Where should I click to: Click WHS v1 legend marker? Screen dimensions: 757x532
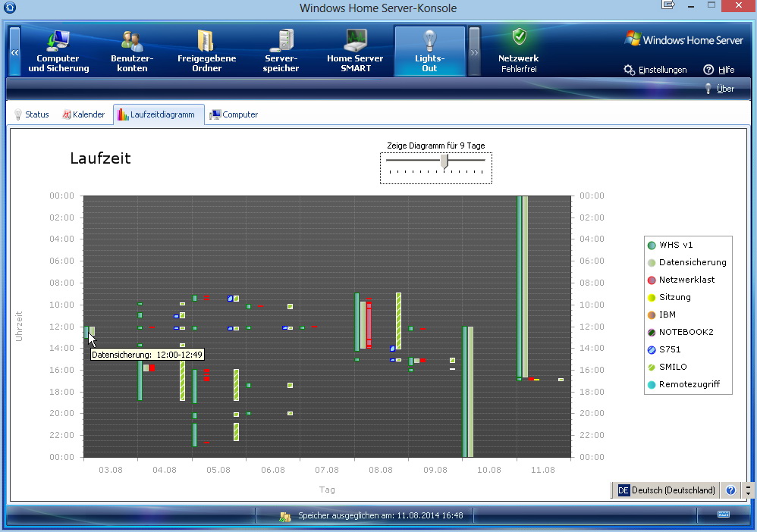[x=652, y=246]
